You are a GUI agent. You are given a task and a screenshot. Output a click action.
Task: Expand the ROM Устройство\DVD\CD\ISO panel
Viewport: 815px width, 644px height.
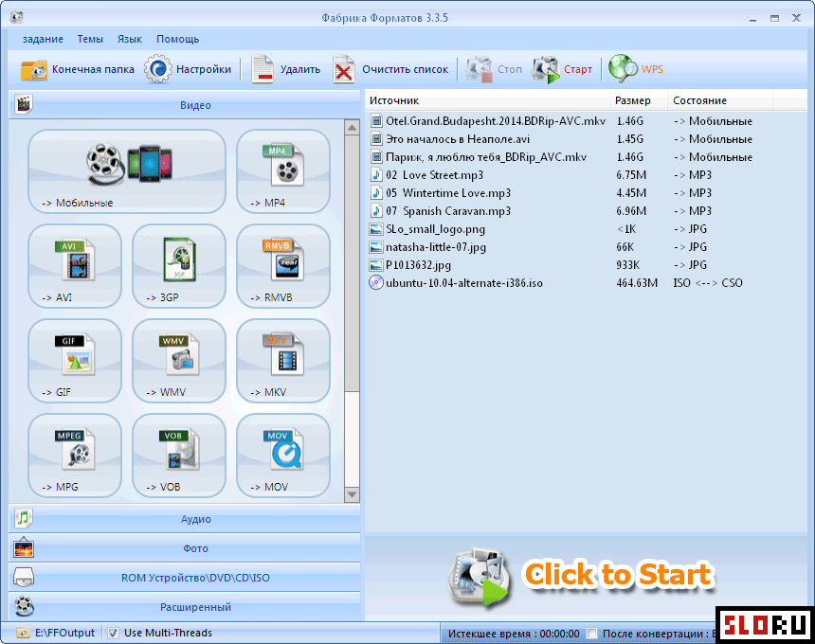pyautogui.click(x=185, y=578)
